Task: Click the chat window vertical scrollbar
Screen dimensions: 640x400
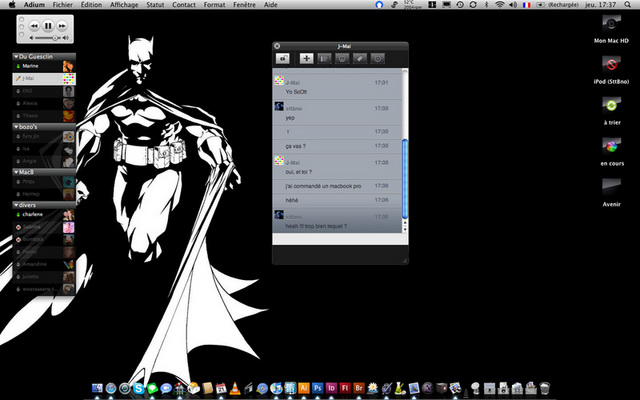Action: 405,179
